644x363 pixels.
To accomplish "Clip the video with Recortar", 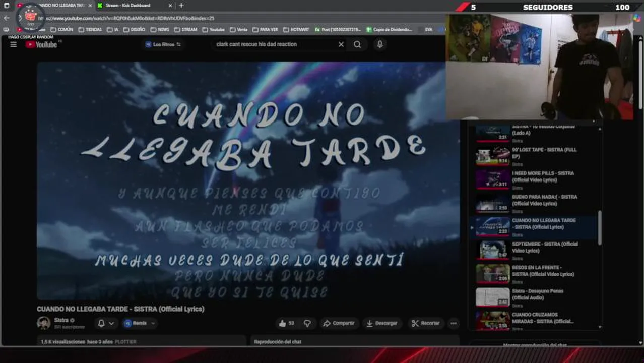I will [426, 323].
